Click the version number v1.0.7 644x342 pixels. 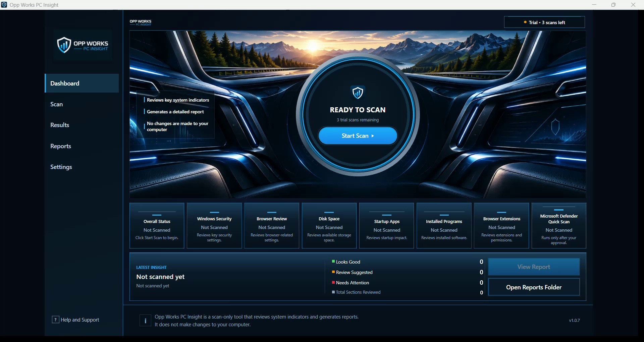coord(574,321)
